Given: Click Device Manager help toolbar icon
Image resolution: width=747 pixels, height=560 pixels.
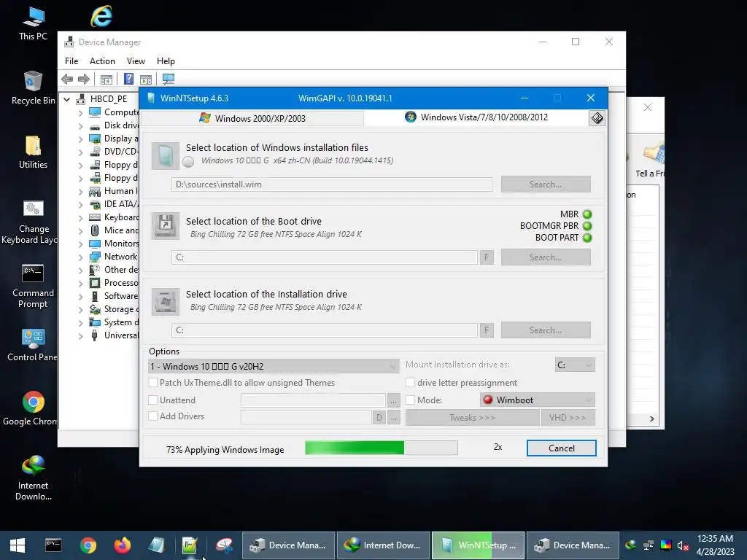Looking at the screenshot, I should [128, 79].
